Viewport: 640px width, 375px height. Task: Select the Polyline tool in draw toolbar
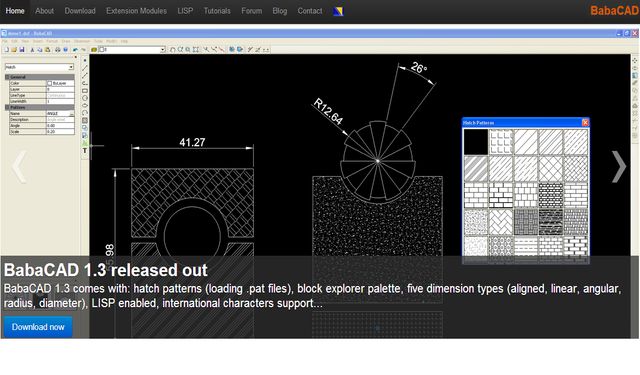coord(85,83)
